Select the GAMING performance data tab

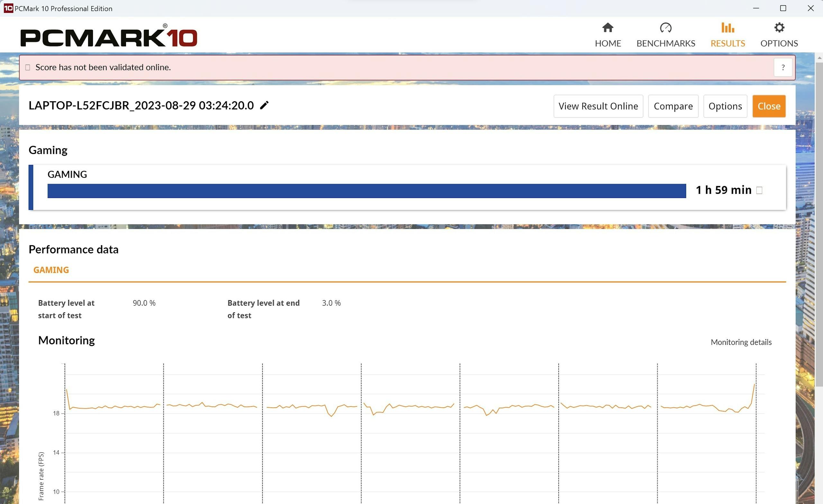click(51, 270)
